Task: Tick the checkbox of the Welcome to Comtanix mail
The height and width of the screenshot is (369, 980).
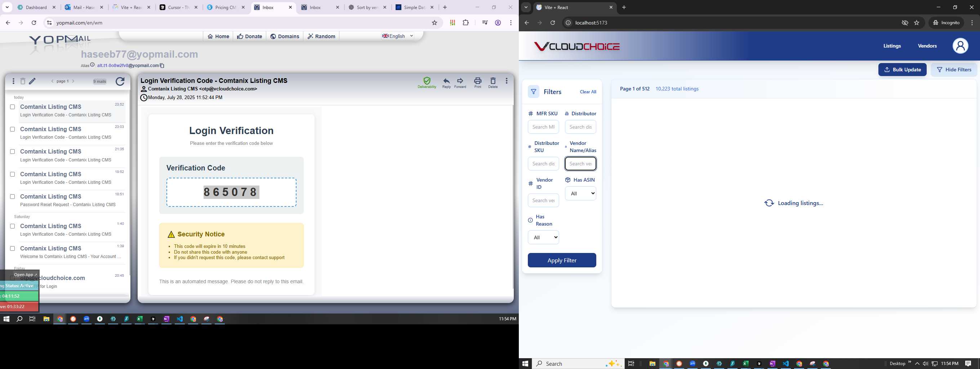Action: pos(13,249)
